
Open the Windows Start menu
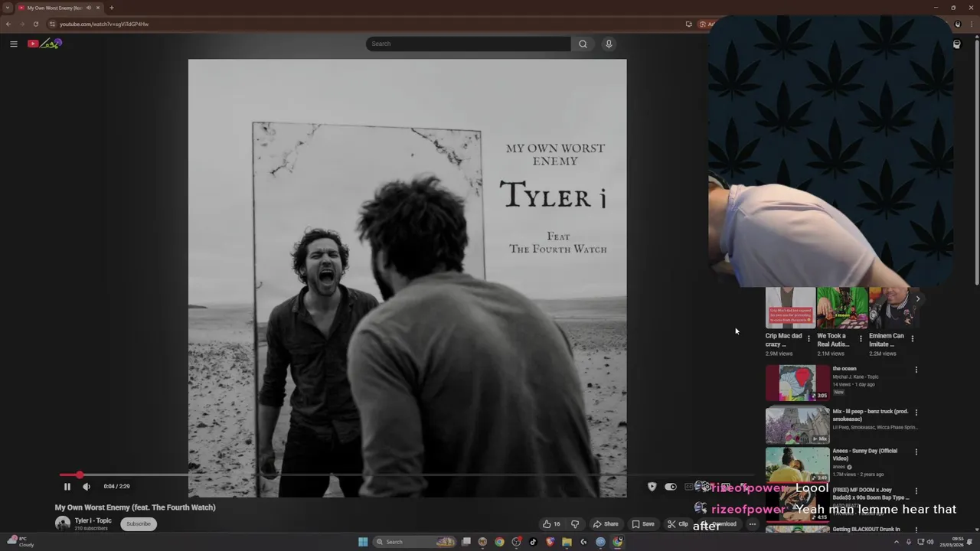pyautogui.click(x=363, y=542)
